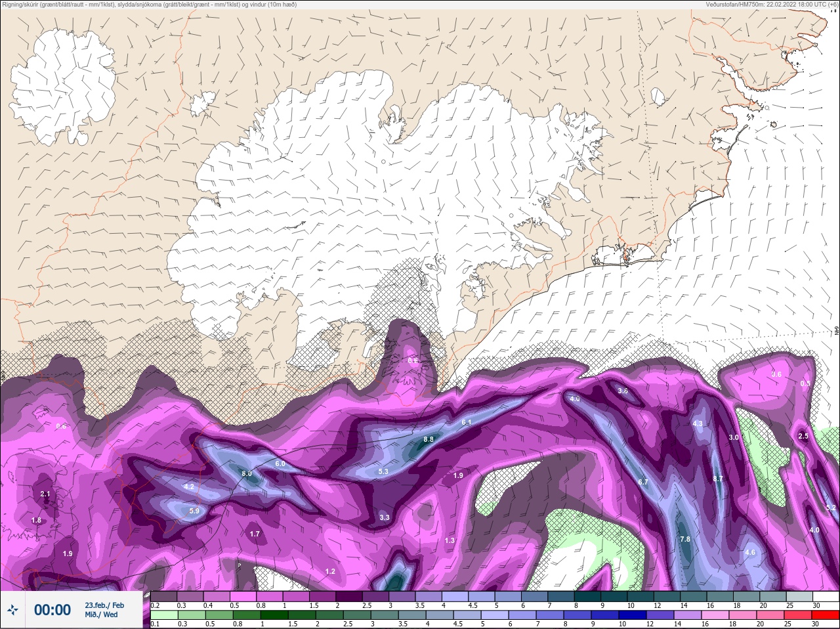Image resolution: width=840 pixels, height=629 pixels.
Task: Click the 00:00 forecast time display
Action: tap(52, 610)
